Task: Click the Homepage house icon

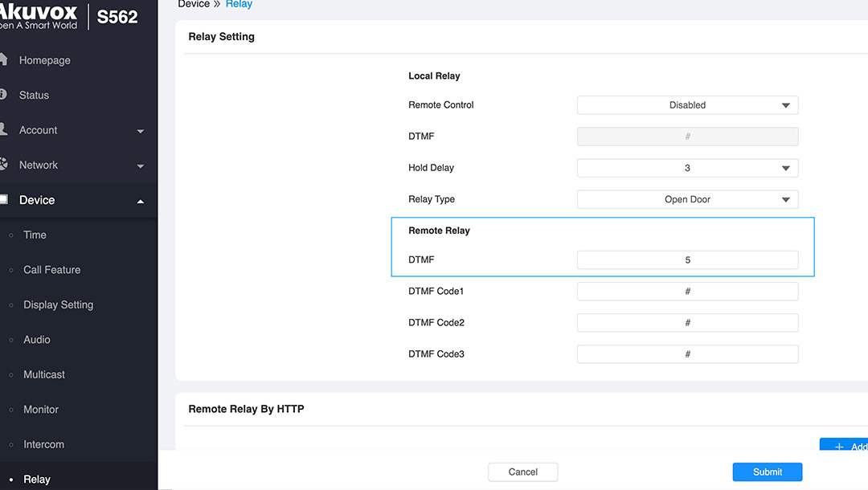Action: coord(3,60)
